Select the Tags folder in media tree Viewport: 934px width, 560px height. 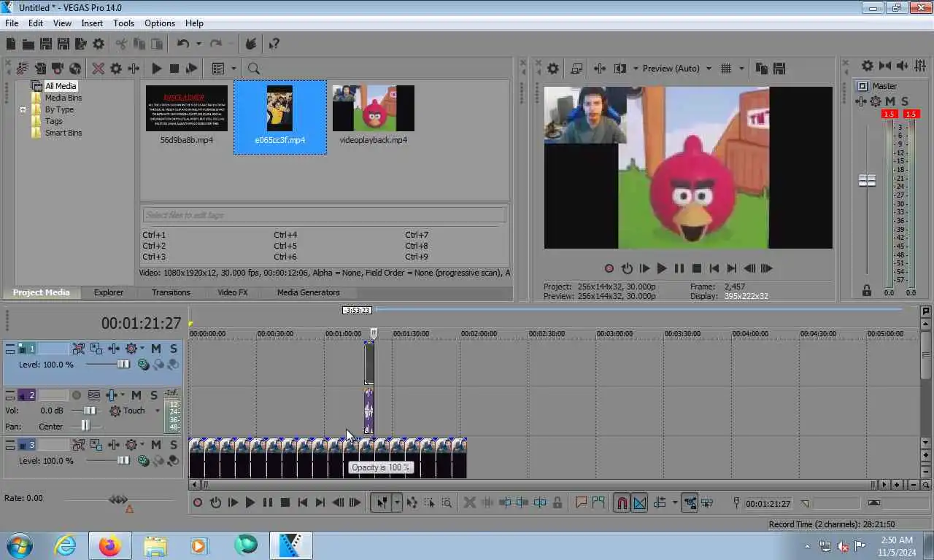pyautogui.click(x=53, y=121)
